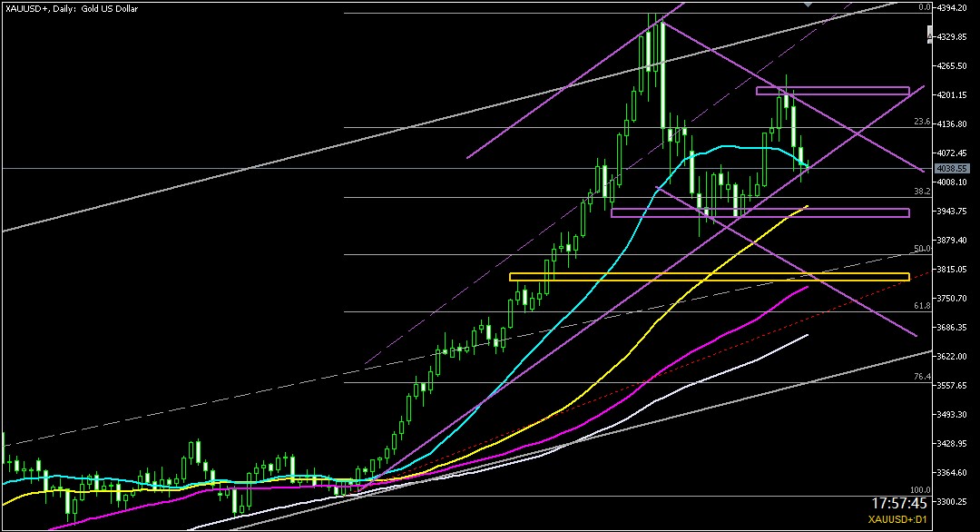This screenshot has width=980, height=532.
Task: Click the 17:57:45 candle timer
Action: coord(902,502)
